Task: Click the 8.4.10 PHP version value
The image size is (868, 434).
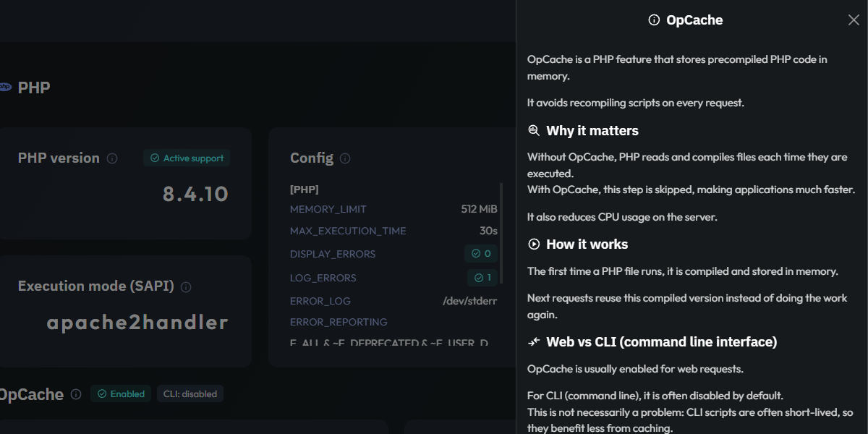Action: tap(195, 194)
